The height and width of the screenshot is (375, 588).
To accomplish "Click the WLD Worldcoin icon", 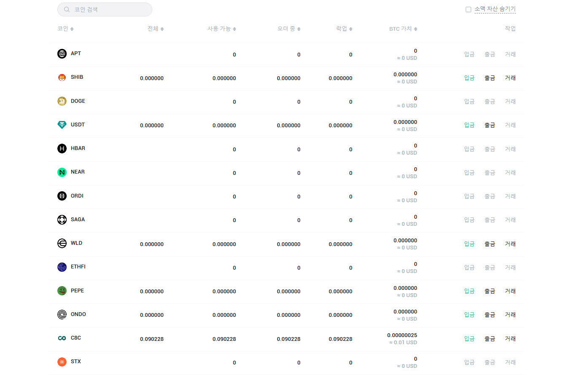I will [x=62, y=244].
